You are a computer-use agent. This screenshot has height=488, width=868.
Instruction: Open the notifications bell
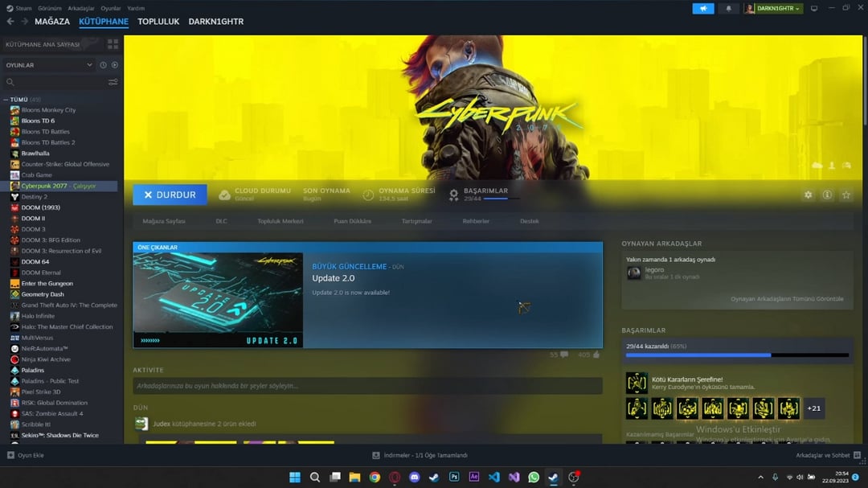[728, 8]
